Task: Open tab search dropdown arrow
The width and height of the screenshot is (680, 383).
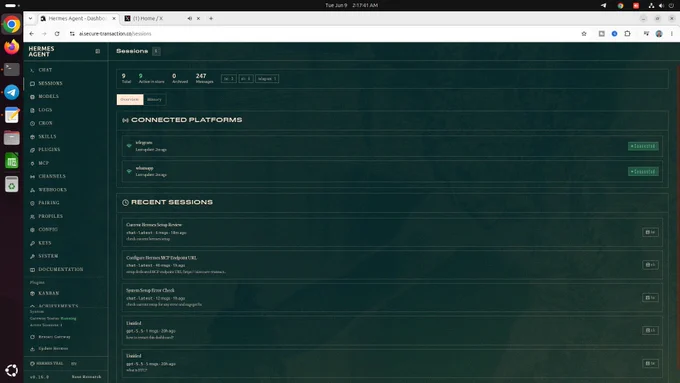Action: coord(30,19)
